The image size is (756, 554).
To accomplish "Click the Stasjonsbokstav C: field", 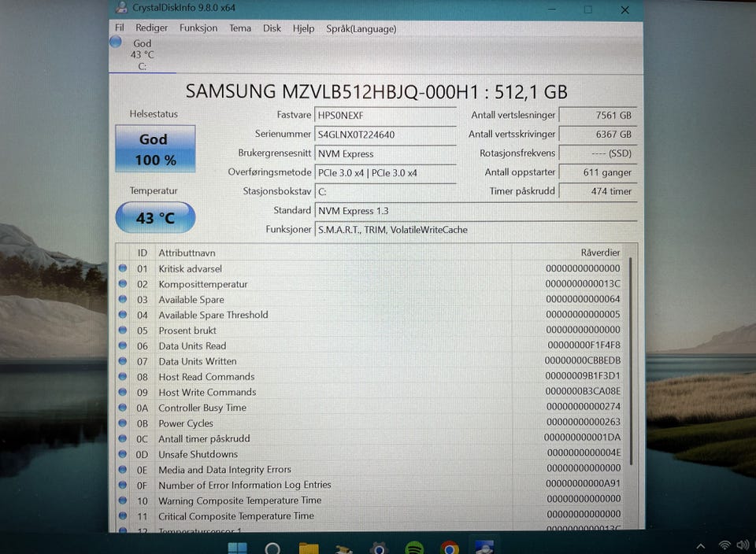I will click(385, 191).
